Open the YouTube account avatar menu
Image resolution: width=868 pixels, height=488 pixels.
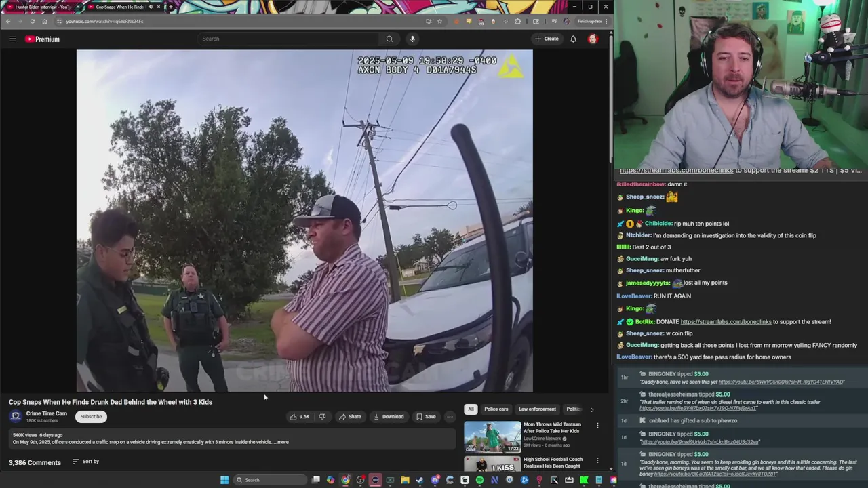[x=593, y=39]
